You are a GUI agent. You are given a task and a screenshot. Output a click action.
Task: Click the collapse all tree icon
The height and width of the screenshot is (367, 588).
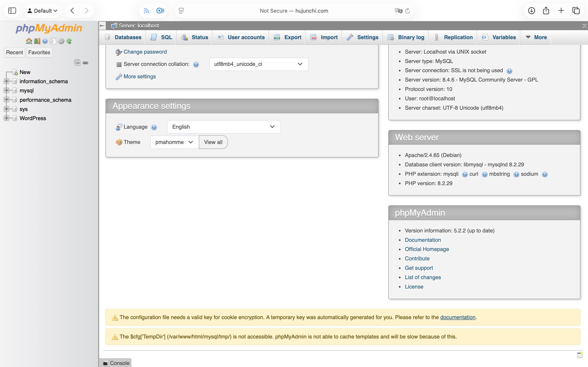[77, 63]
